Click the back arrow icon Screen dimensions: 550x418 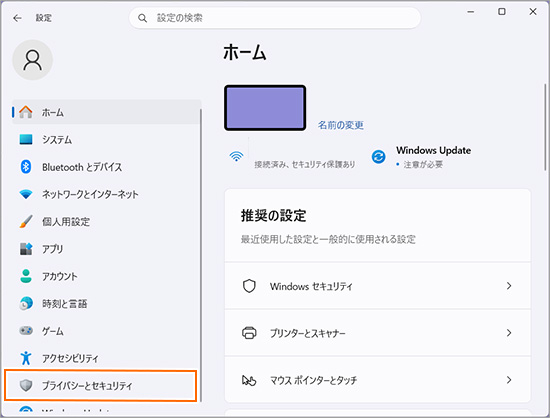coord(17,18)
